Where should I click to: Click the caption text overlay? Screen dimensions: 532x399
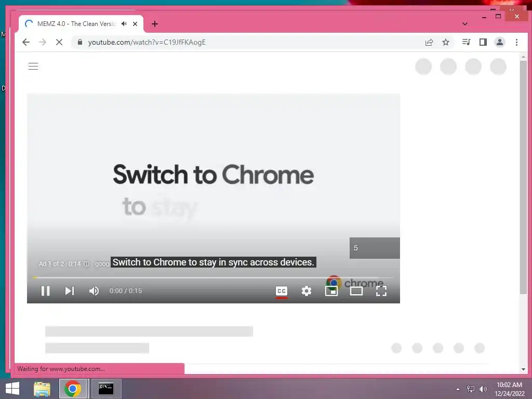click(x=214, y=262)
